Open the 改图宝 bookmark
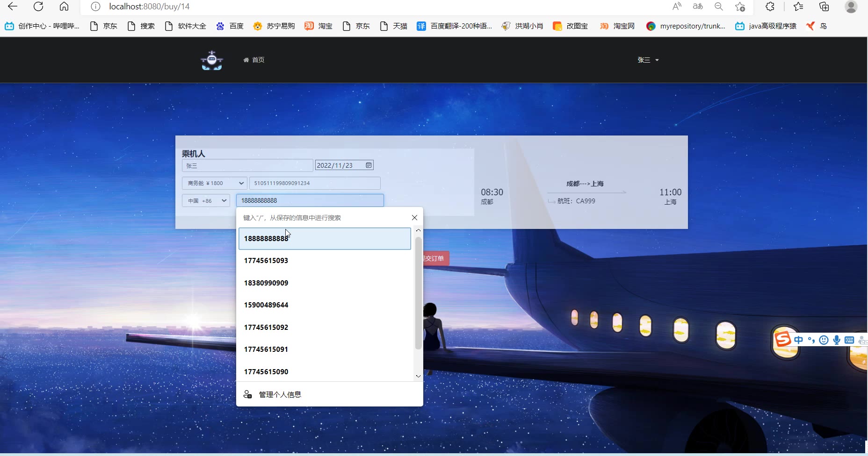This screenshot has height=456, width=868. point(571,26)
